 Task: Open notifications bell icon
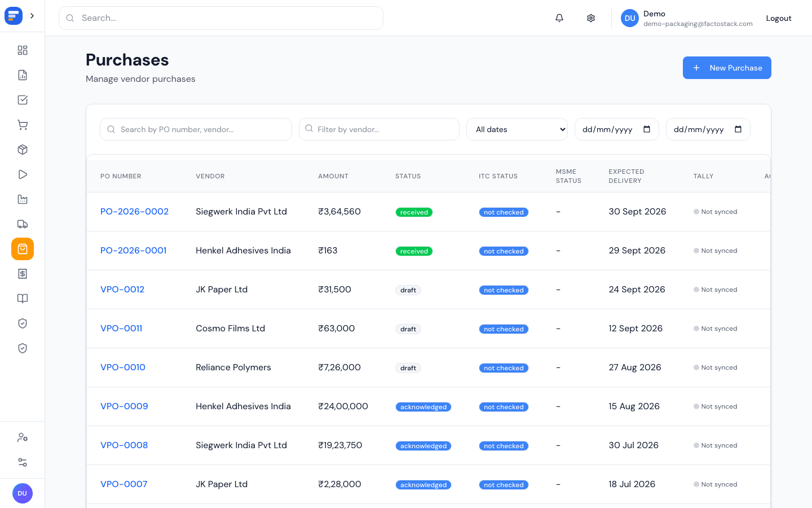(x=559, y=18)
